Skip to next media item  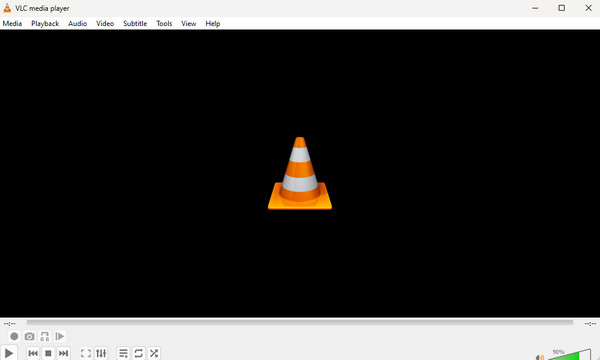64,353
